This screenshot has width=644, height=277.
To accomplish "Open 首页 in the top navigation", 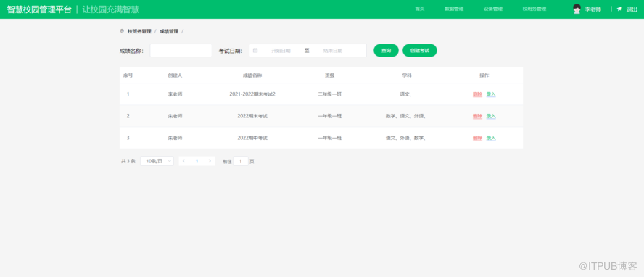I will (420, 9).
